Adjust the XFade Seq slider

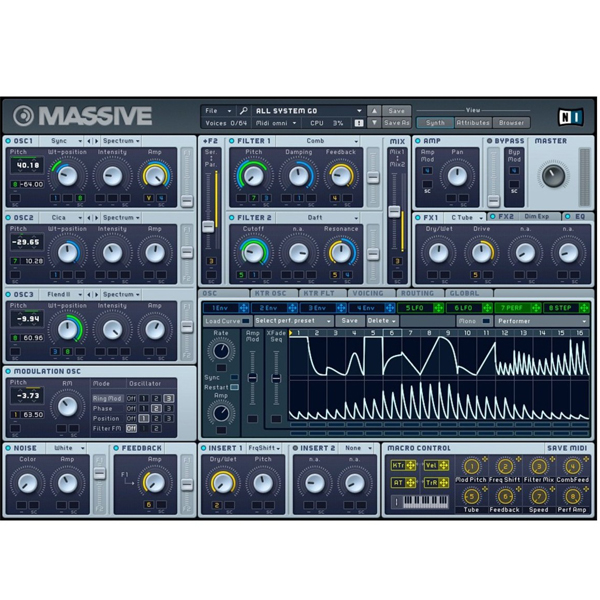click(x=276, y=379)
